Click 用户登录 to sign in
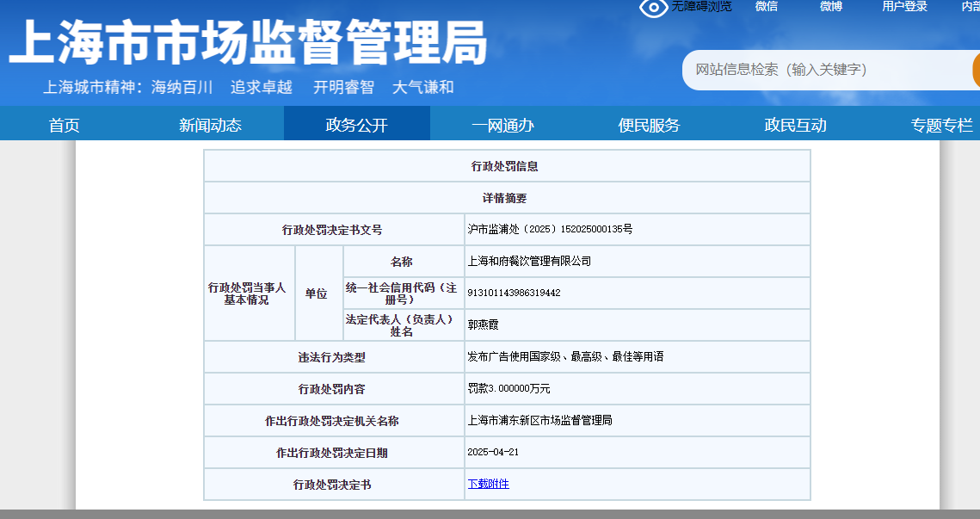Viewport: 980px width, 519px height. pos(904,6)
